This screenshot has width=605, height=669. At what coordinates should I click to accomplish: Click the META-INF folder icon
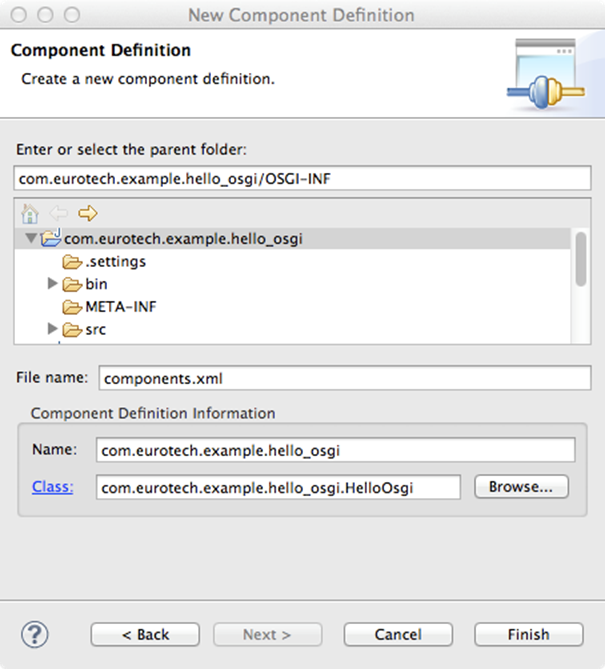pyautogui.click(x=72, y=307)
